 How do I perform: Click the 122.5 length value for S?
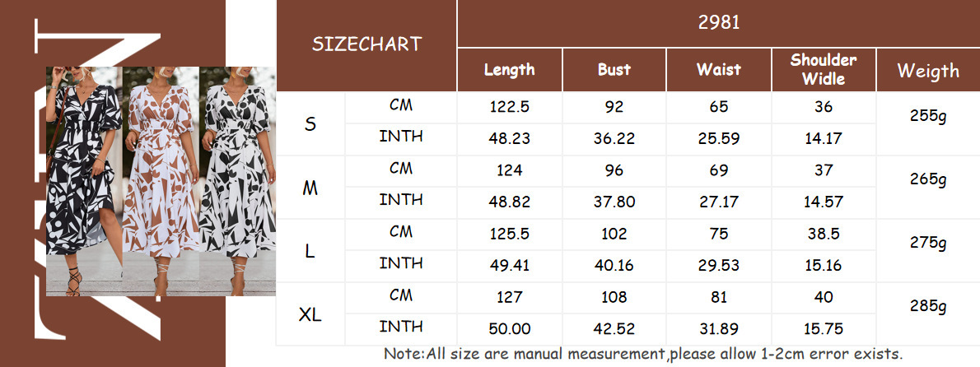pos(510,107)
